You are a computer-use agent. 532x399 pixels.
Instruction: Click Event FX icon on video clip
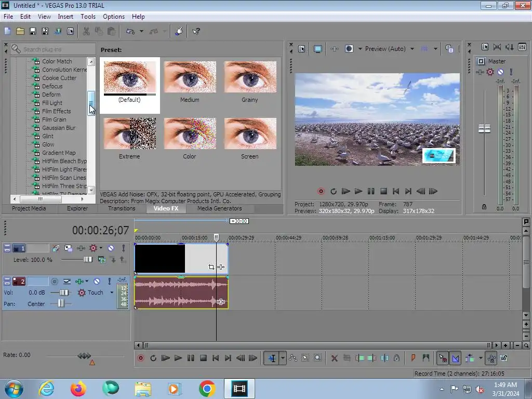click(221, 267)
